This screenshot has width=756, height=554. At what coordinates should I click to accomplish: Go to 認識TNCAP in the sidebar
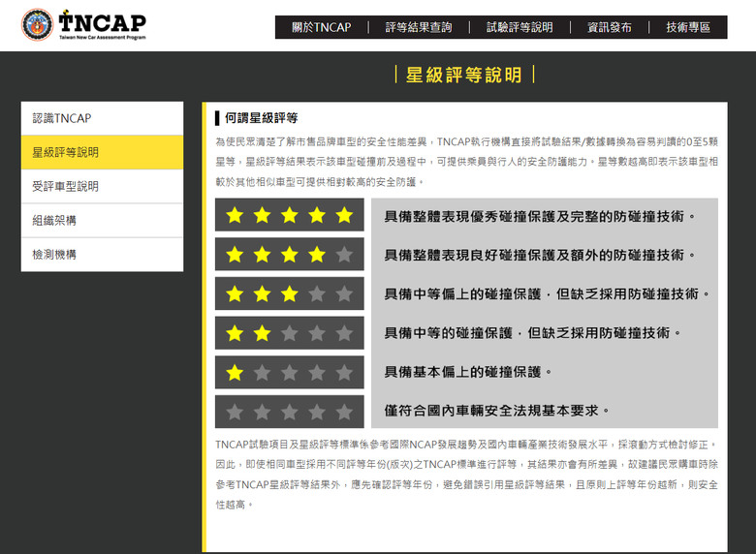(x=102, y=118)
